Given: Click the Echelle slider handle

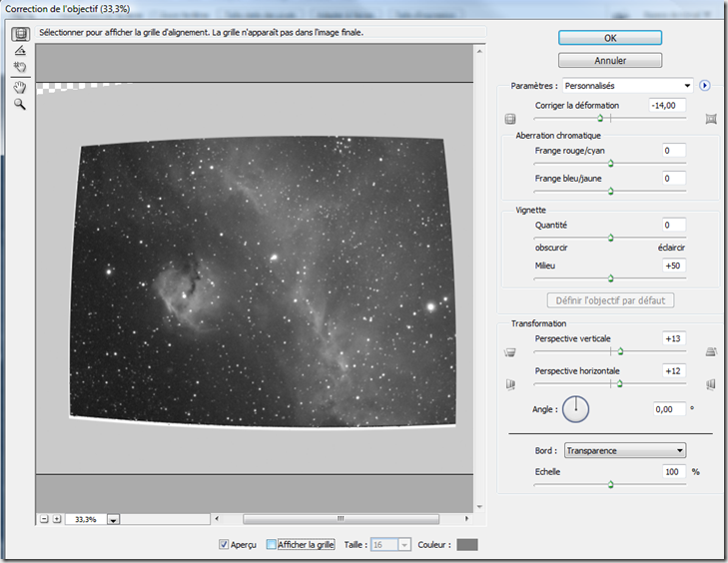Looking at the screenshot, I should pyautogui.click(x=610, y=484).
